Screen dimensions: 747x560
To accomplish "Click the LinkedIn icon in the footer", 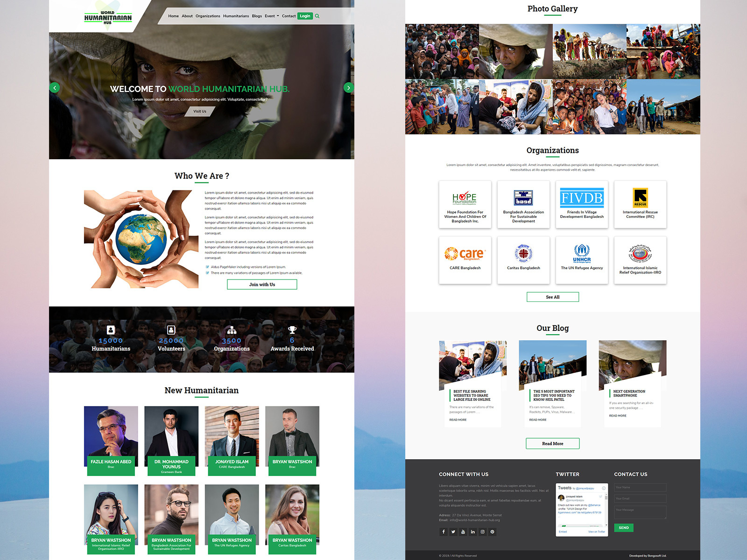I will point(472,532).
